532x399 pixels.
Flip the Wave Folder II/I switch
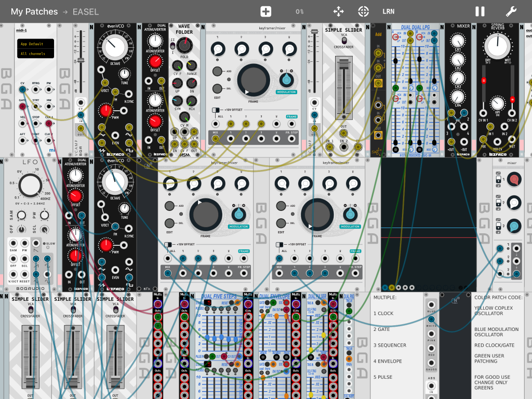pyautogui.click(x=172, y=46)
